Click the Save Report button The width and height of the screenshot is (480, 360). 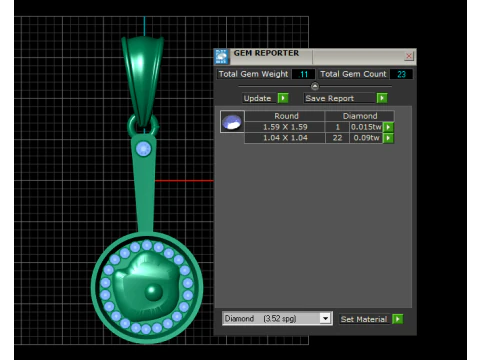[x=339, y=98]
